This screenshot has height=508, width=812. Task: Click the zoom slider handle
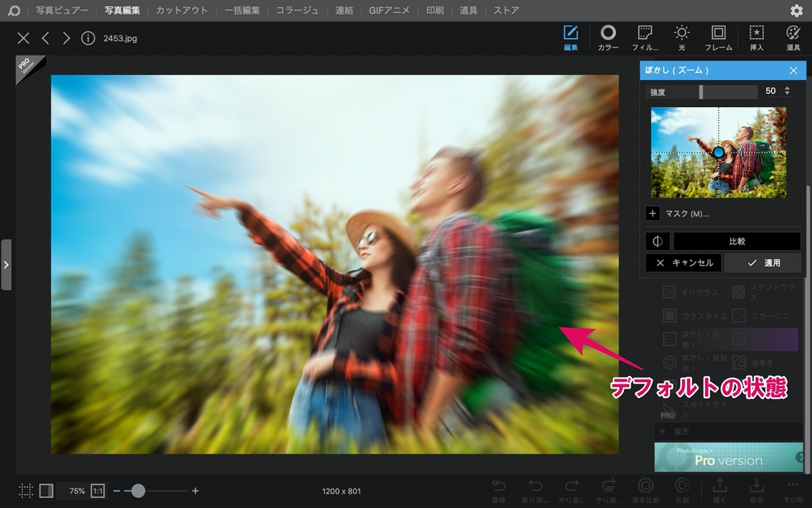click(138, 491)
